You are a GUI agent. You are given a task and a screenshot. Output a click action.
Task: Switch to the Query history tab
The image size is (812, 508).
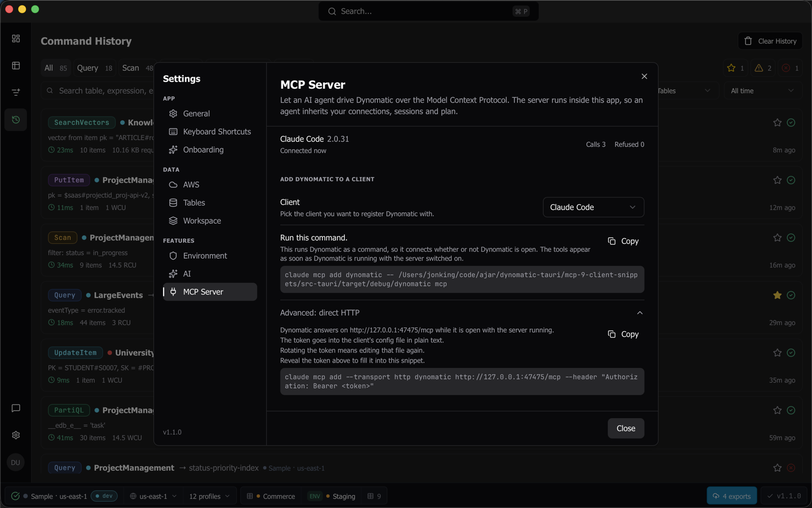pyautogui.click(x=95, y=68)
